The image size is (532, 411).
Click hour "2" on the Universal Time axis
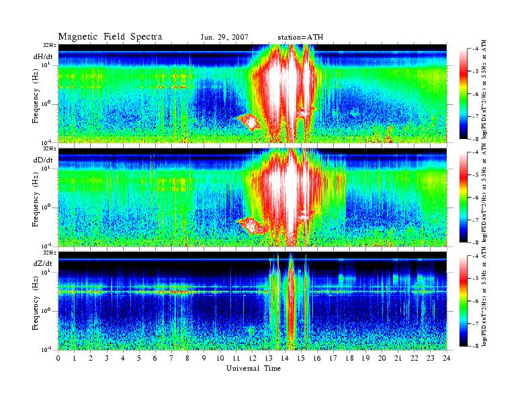click(x=91, y=359)
